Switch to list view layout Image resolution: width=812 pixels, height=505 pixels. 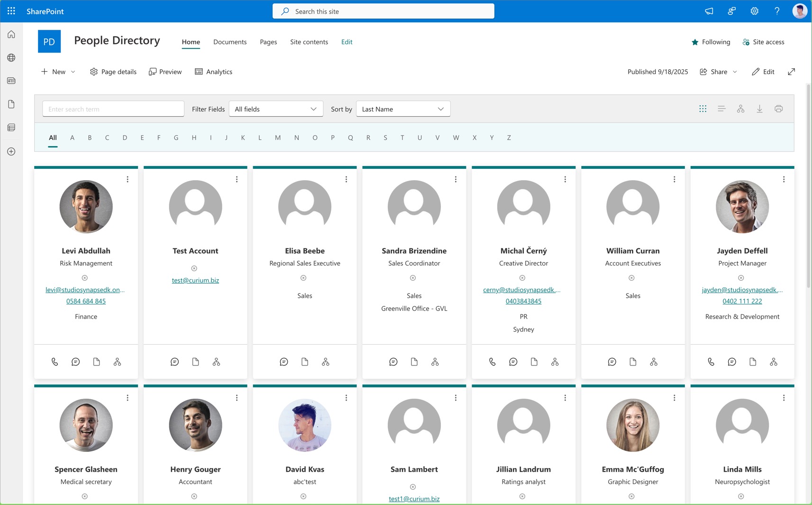tap(721, 109)
